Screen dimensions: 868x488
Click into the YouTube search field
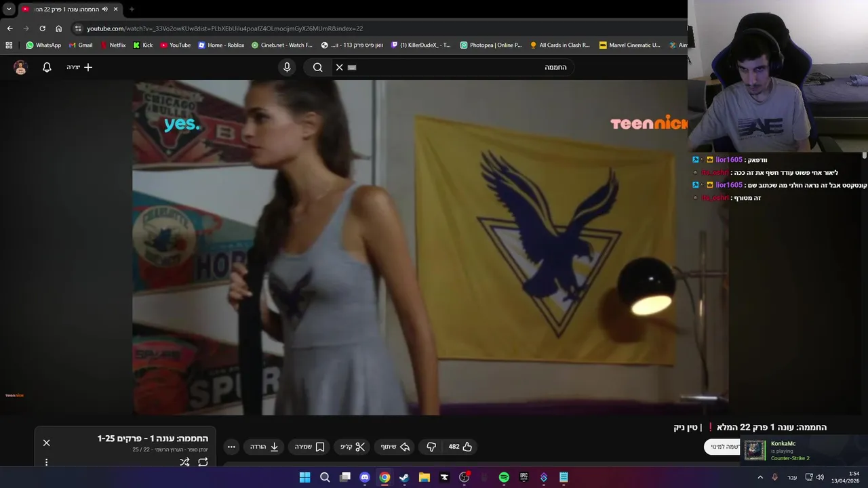tap(454, 67)
